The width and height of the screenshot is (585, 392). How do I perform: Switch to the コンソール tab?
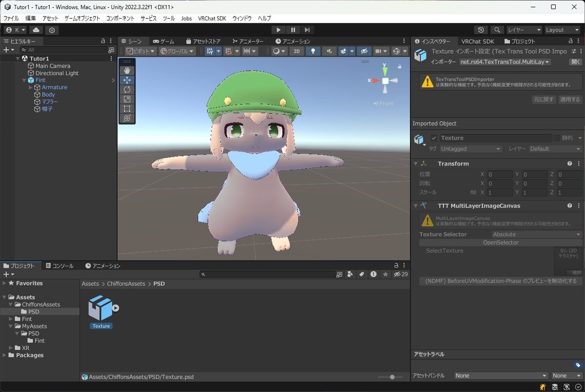[59, 266]
